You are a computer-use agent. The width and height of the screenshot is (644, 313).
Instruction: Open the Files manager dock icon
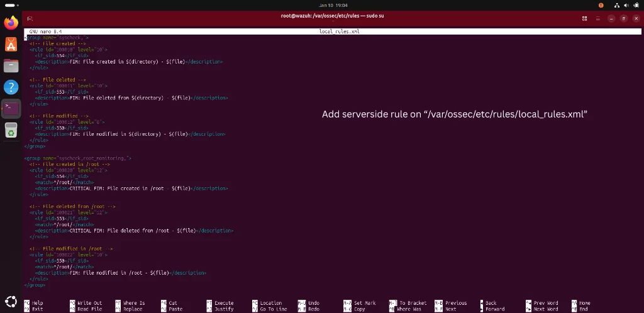pyautogui.click(x=11, y=65)
